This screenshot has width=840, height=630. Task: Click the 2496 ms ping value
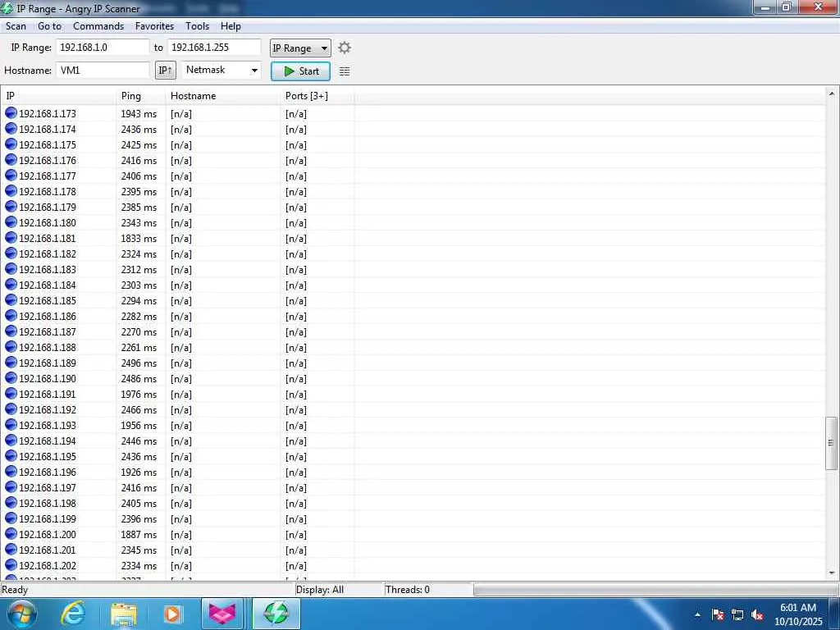coord(139,363)
